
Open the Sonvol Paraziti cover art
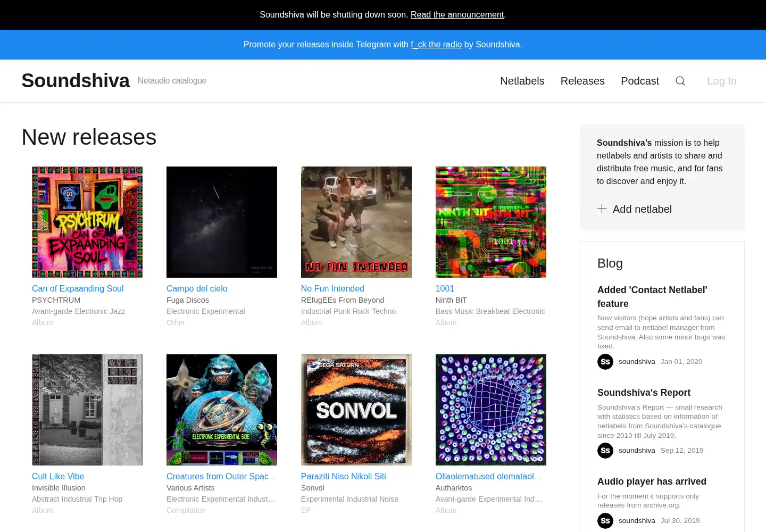tap(356, 410)
